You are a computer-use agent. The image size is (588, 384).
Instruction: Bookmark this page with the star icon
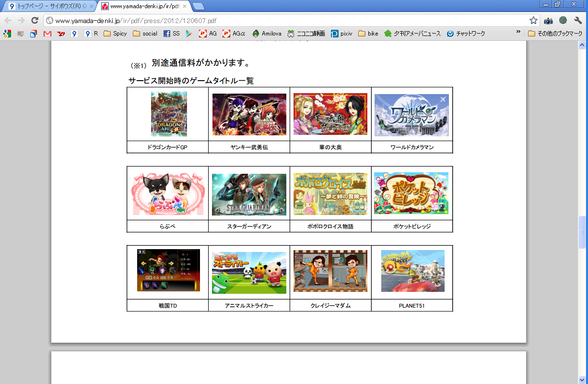(533, 21)
